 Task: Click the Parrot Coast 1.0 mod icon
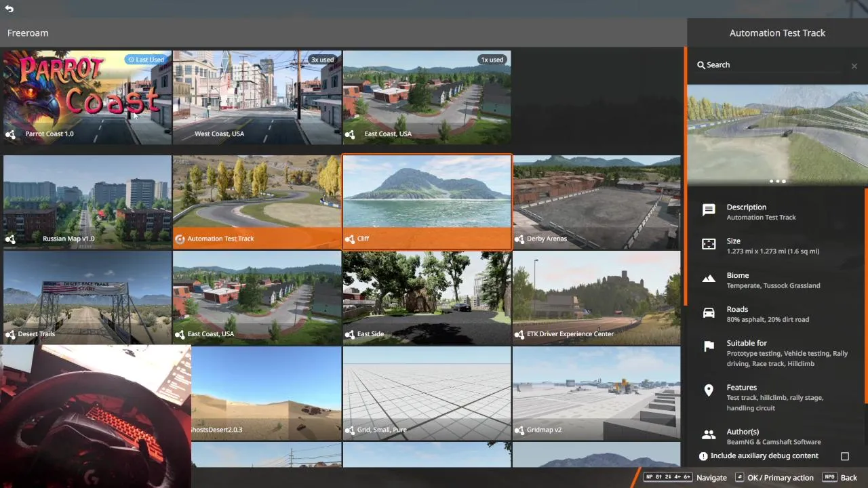point(10,134)
